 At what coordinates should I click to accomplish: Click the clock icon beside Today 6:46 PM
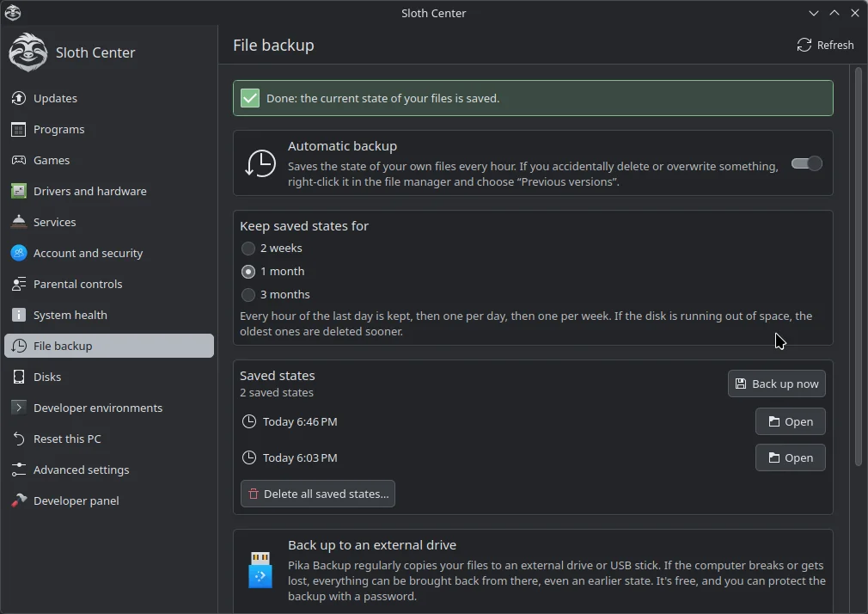249,421
